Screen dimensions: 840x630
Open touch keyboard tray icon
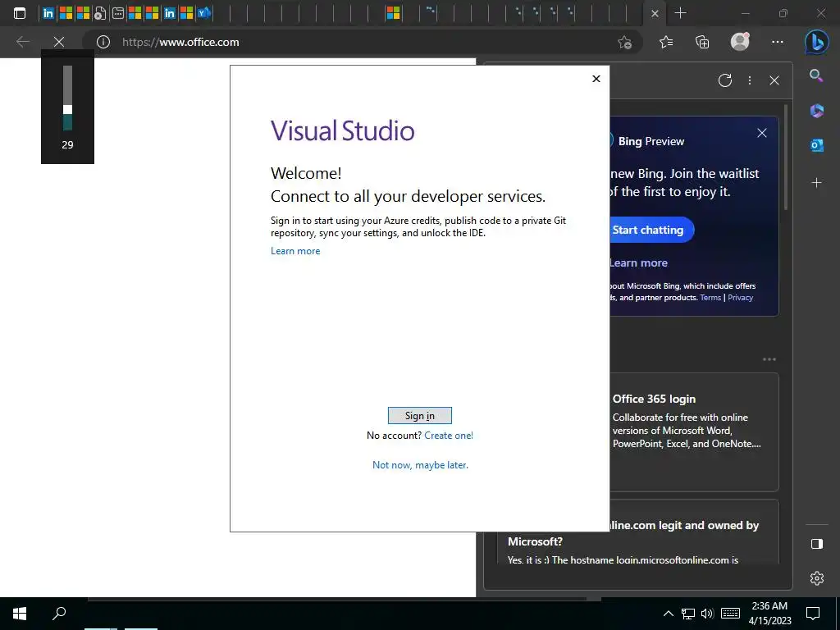(x=730, y=614)
